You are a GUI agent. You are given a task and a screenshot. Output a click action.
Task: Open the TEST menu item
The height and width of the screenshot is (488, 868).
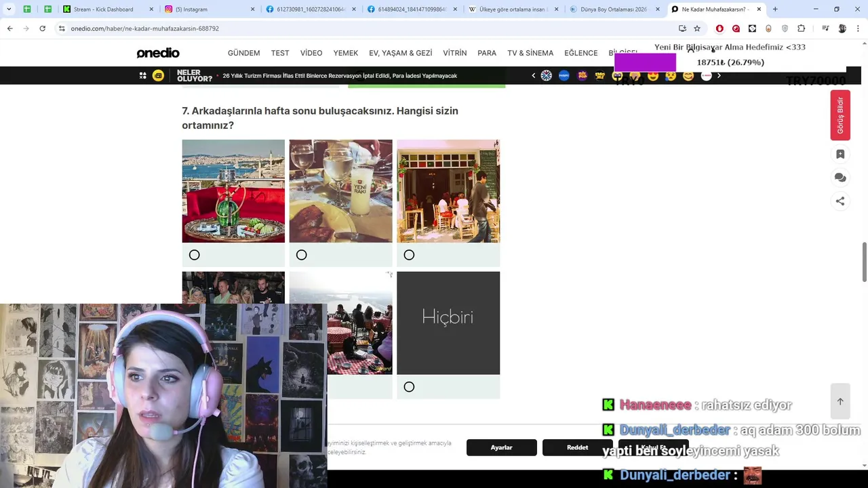tap(280, 53)
